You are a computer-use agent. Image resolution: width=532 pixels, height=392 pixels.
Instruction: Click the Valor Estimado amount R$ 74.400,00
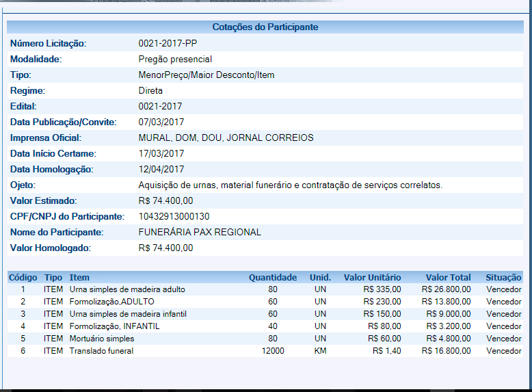click(165, 200)
